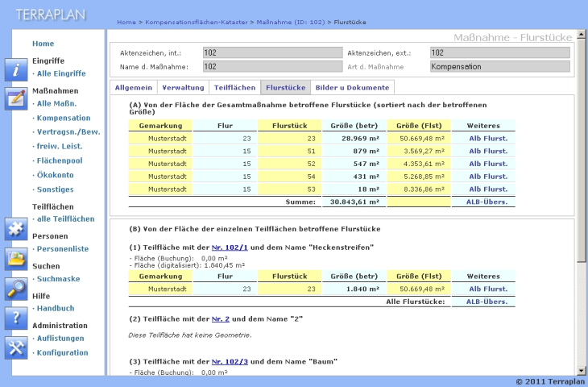Open Alb Flurst. for Flurstück 54 row
The height and width of the screenshot is (387, 588).
click(x=488, y=177)
